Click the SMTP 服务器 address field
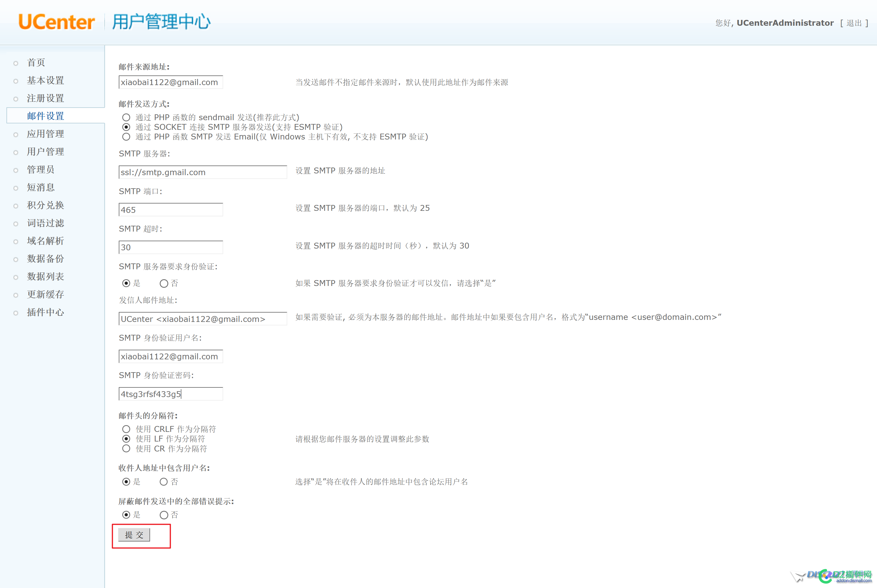Screen dimensions: 877x588 pos(203,172)
